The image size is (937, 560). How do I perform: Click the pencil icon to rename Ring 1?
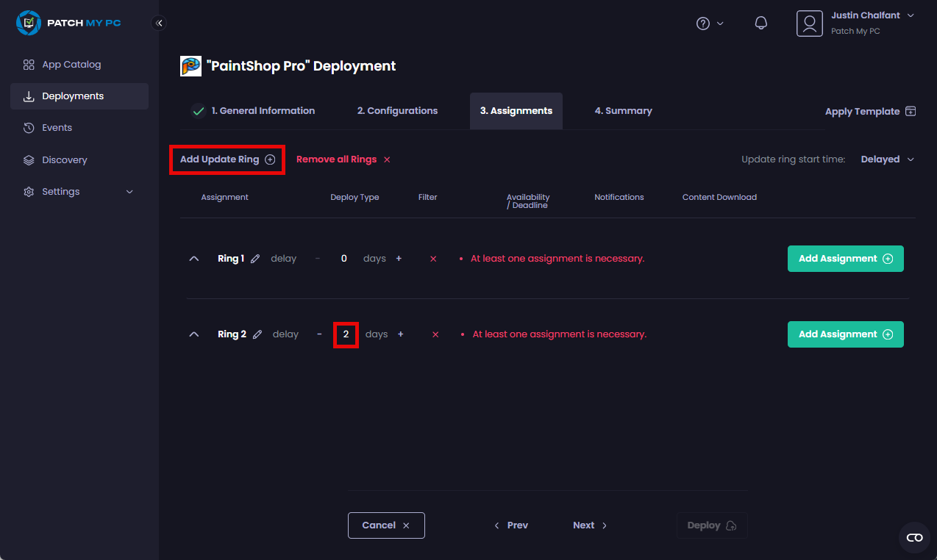point(255,259)
